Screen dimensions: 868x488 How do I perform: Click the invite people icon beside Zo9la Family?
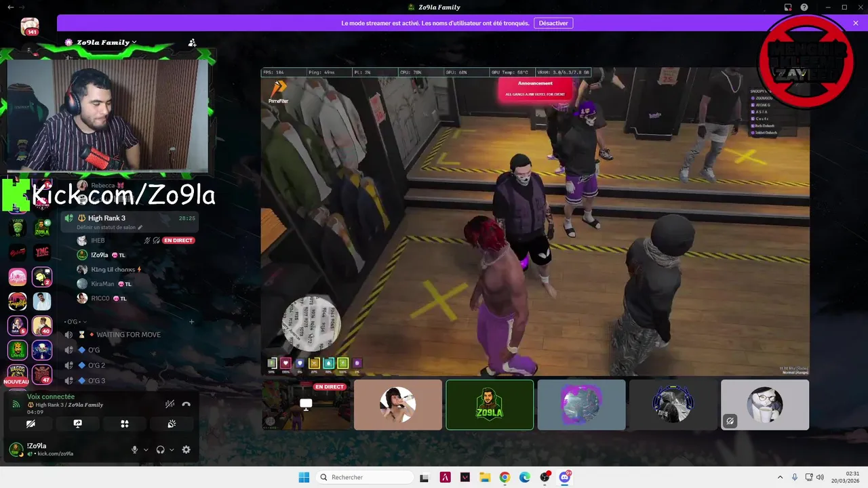point(192,42)
